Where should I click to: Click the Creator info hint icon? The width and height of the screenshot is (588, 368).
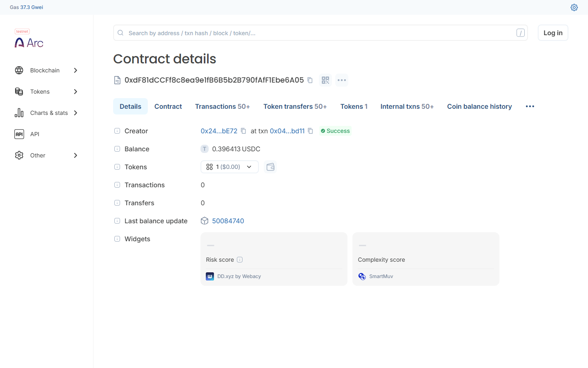pos(117,131)
